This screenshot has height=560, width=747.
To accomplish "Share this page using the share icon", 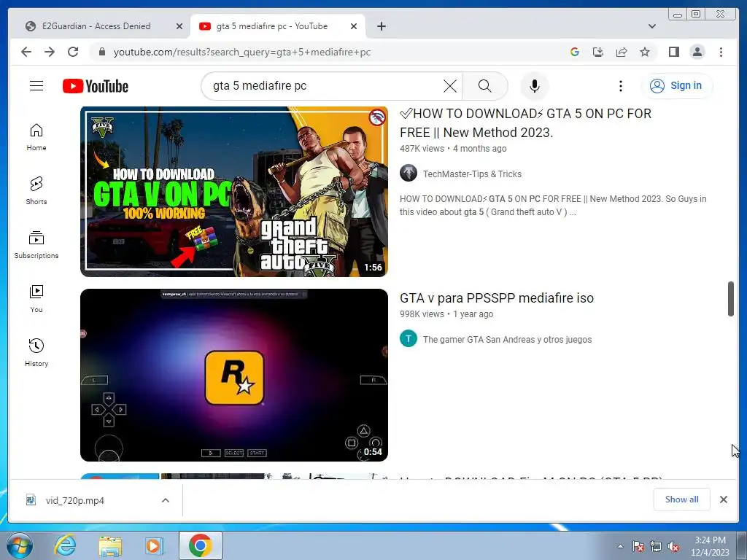I will [x=622, y=52].
